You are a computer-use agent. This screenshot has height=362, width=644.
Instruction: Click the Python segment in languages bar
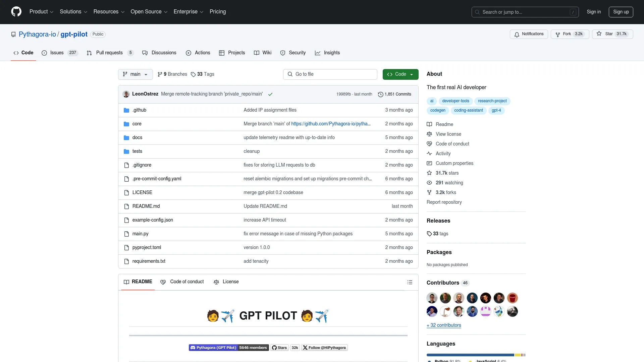point(470,355)
